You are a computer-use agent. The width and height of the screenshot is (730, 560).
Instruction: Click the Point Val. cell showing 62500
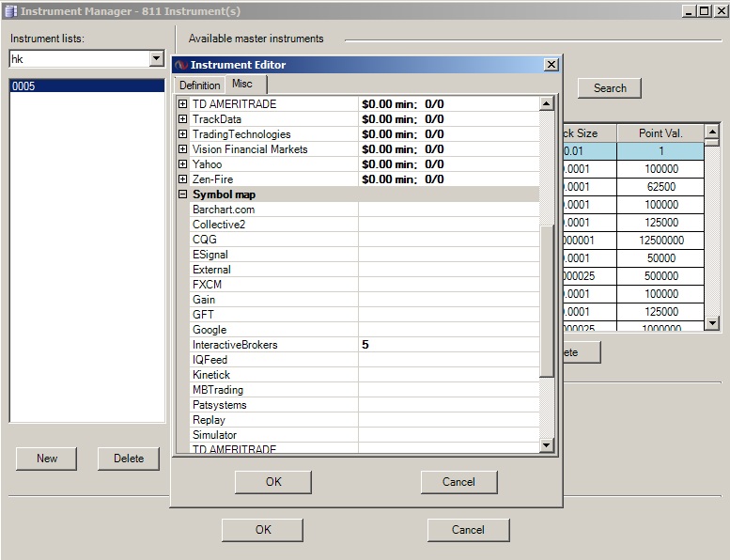click(660, 187)
